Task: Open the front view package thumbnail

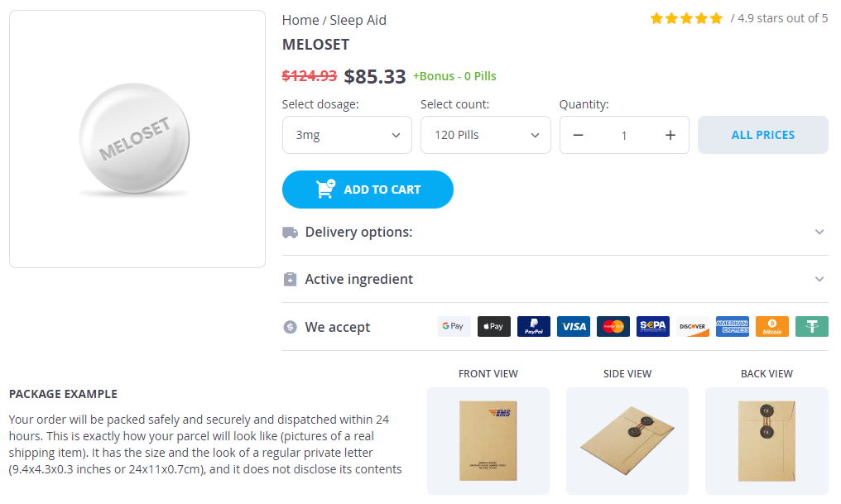Action: 488,440
